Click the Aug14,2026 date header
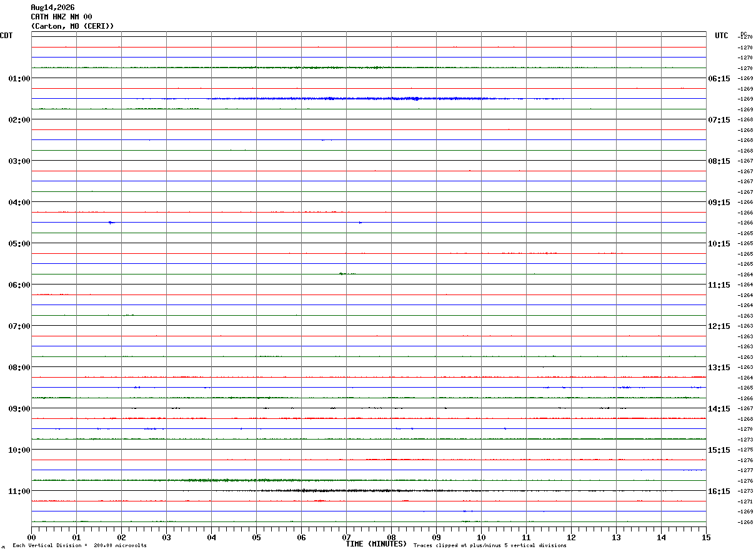 (52, 8)
